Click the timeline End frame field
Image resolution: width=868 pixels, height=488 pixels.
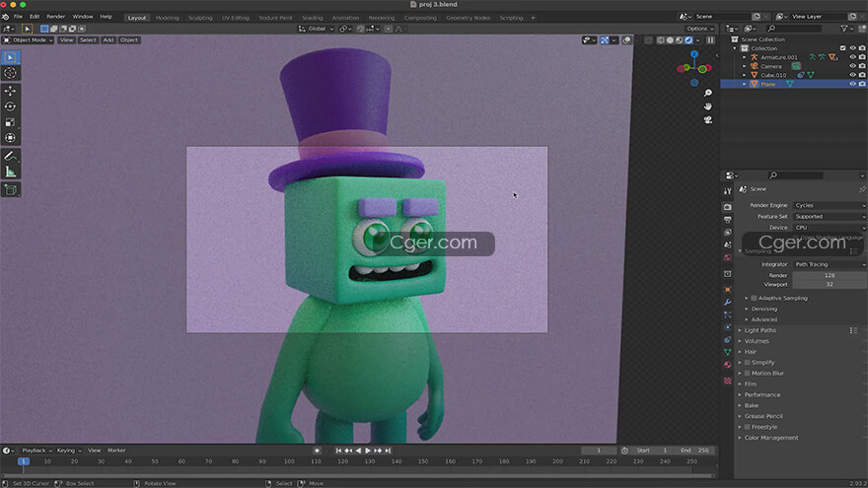tap(694, 451)
